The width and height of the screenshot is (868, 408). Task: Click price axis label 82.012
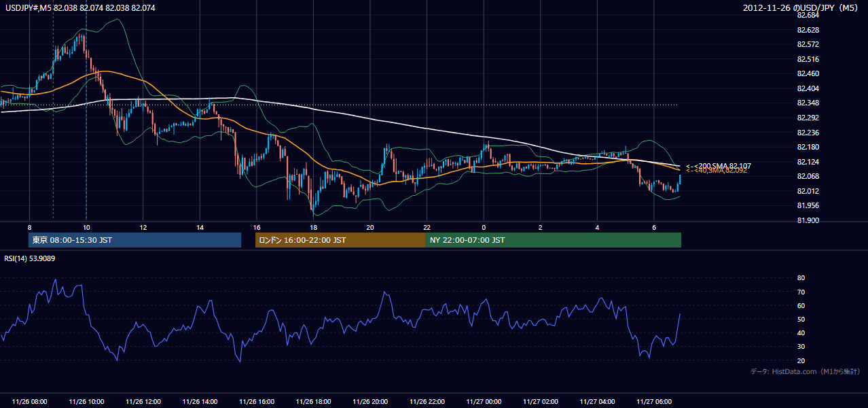point(808,191)
